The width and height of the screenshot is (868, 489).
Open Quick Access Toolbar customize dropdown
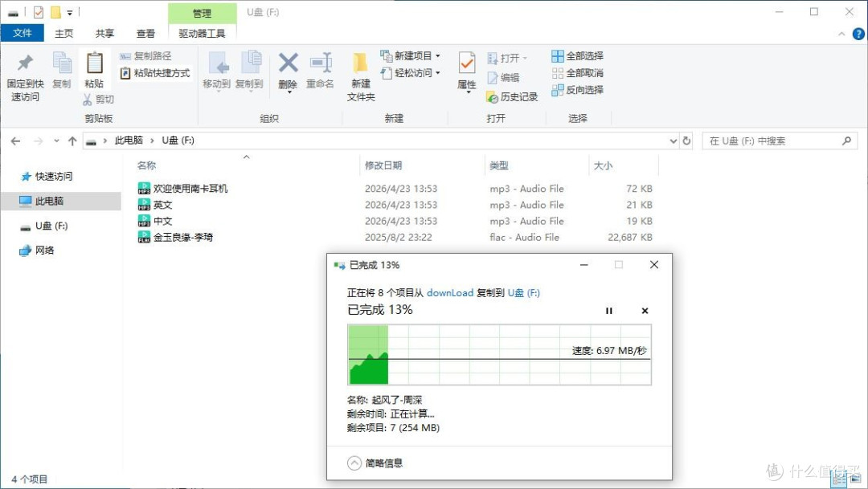tap(70, 12)
